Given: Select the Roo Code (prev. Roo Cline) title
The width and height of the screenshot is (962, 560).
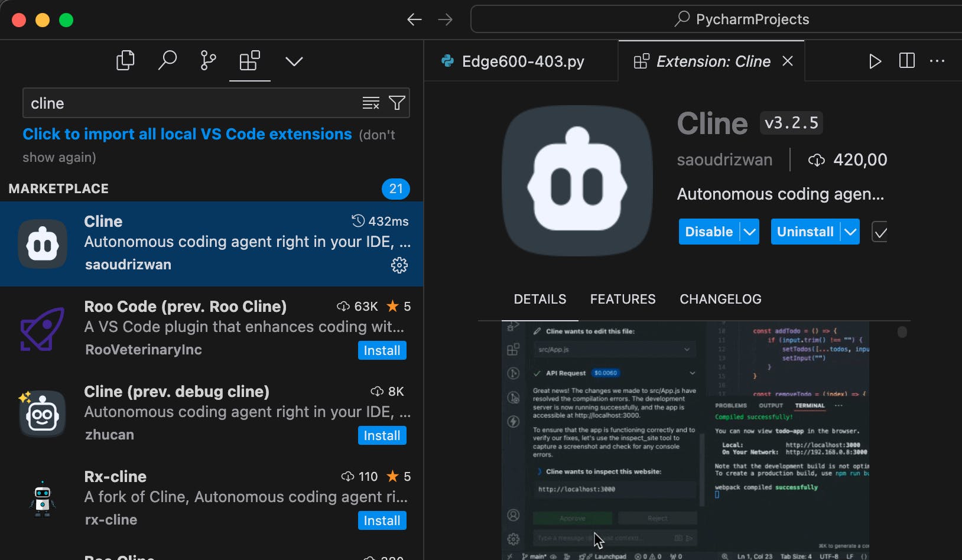Looking at the screenshot, I should tap(186, 307).
